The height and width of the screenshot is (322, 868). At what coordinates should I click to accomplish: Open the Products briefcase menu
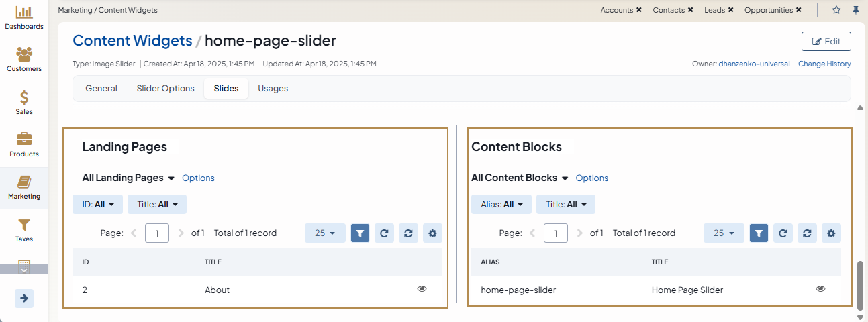pyautogui.click(x=24, y=145)
